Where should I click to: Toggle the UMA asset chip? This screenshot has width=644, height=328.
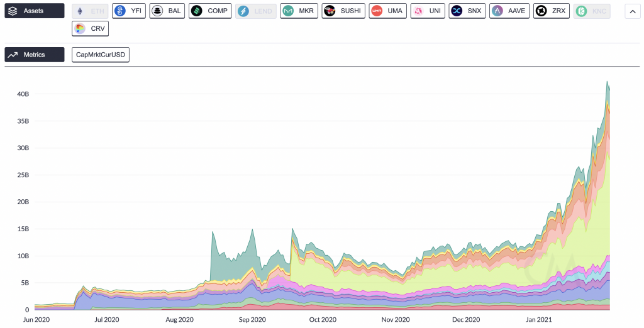click(387, 11)
